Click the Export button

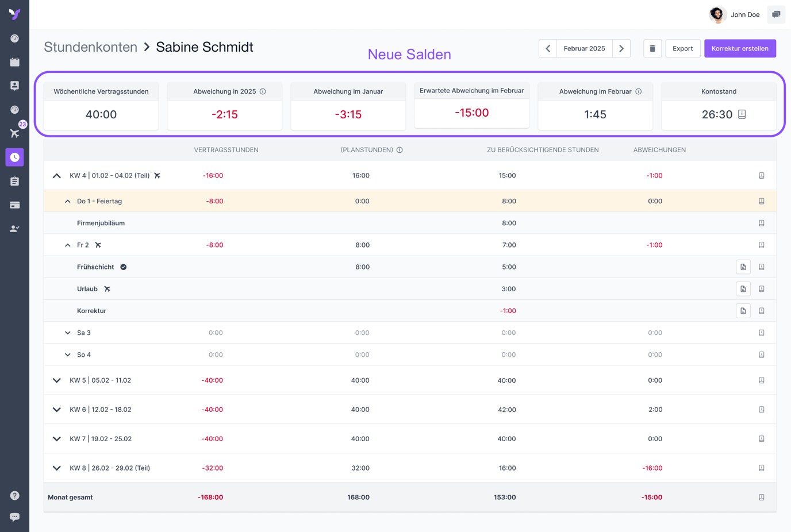click(682, 49)
